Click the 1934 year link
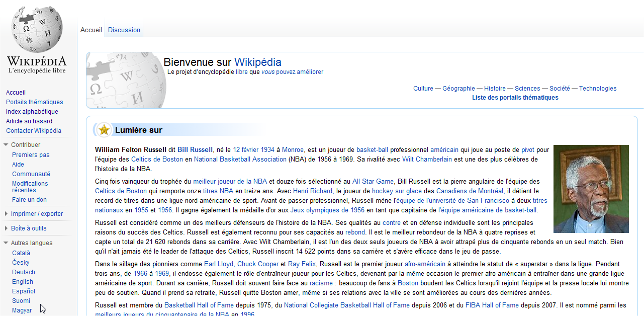Viewport: 644px width, 316px height. 268,150
